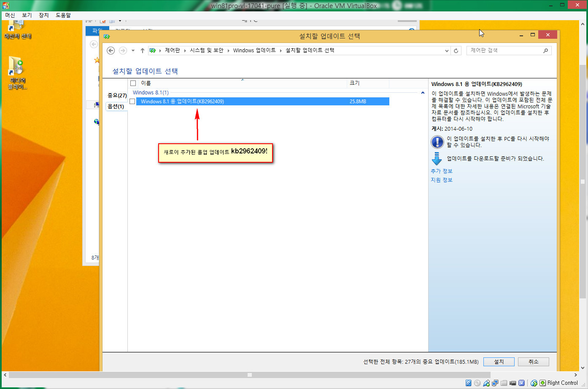This screenshot has width=588, height=389.
Task: Click the 25.8MB size value
Action: [x=358, y=102]
